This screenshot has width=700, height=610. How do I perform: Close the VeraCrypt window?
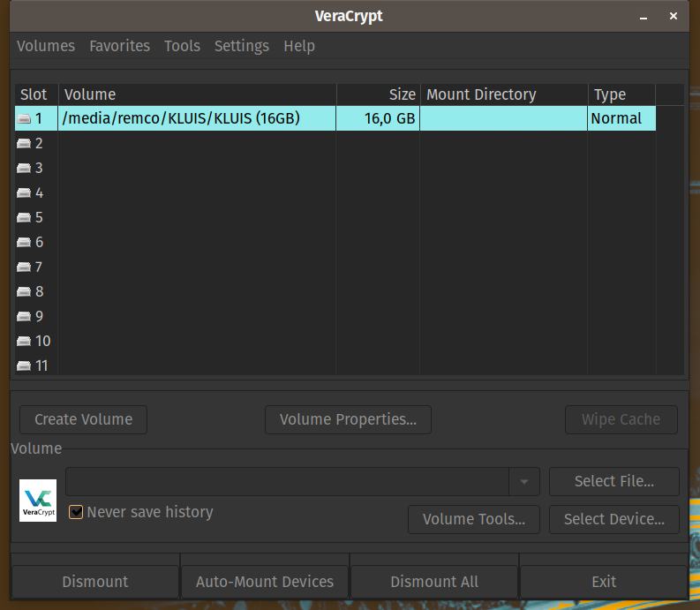(x=674, y=16)
